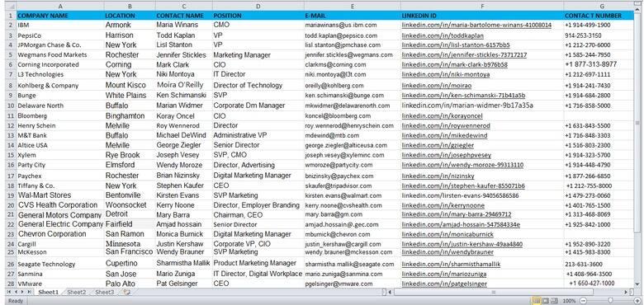Click horizontal scrollbar right arrow

tap(626, 293)
